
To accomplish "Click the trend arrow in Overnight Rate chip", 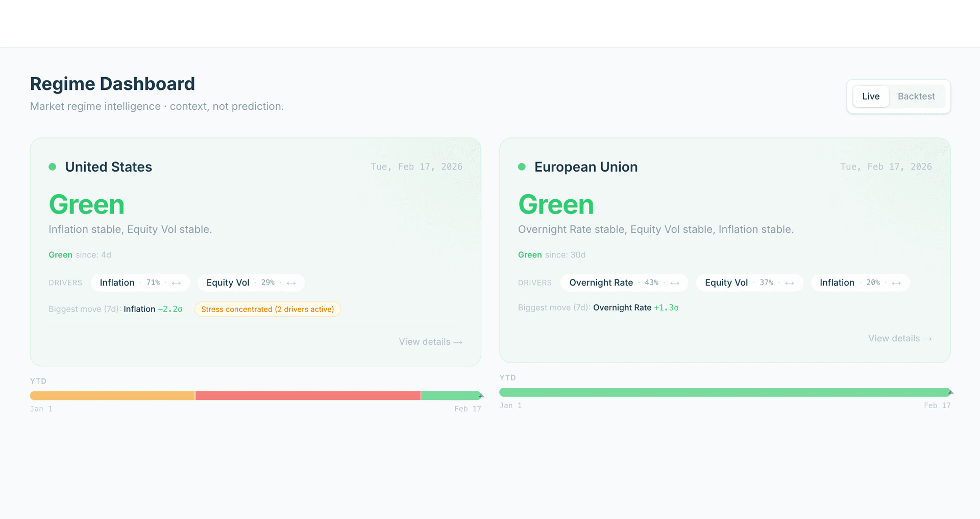I will pyautogui.click(x=675, y=283).
